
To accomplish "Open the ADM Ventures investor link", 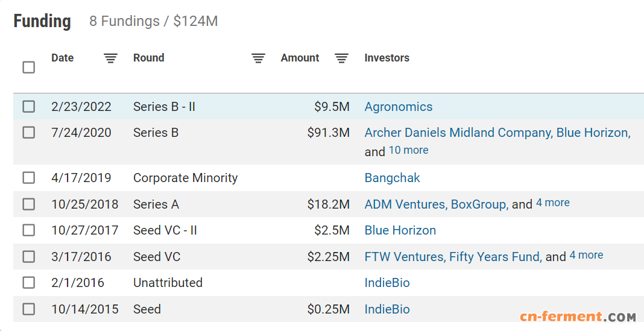I will (406, 204).
